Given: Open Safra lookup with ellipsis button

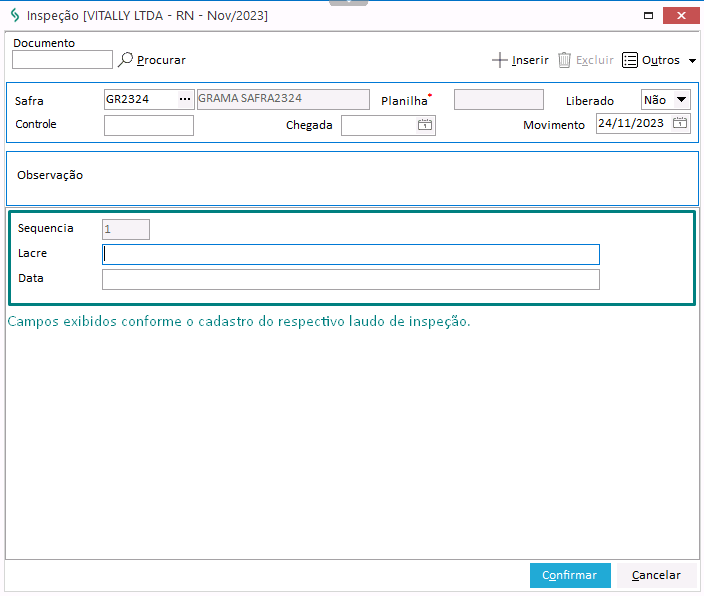Looking at the screenshot, I should (185, 99).
